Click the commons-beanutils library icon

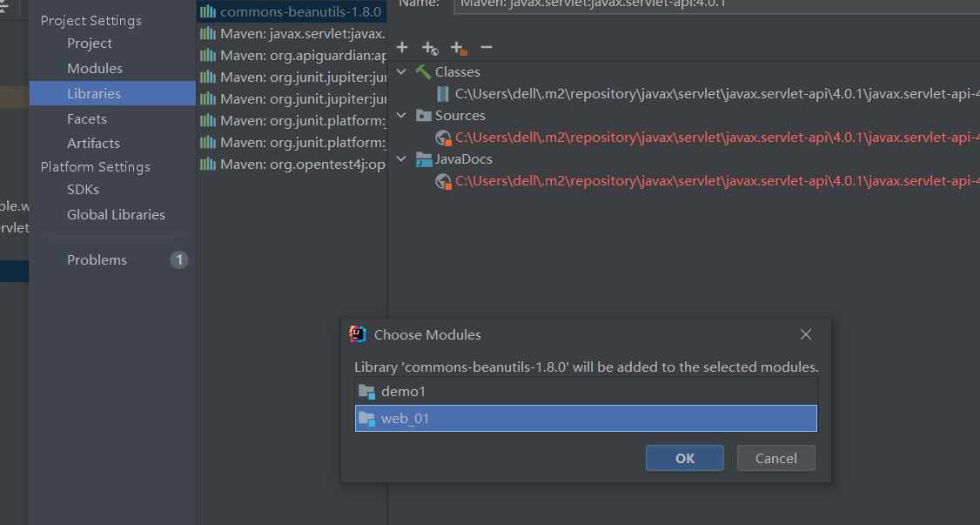pos(207,12)
